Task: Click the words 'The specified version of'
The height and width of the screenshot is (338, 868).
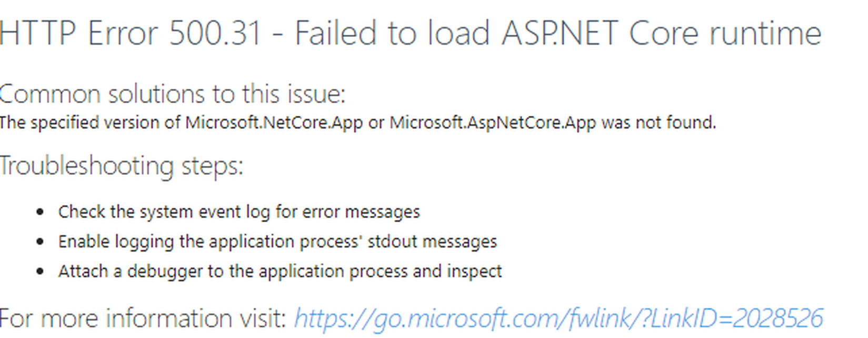Action: (x=90, y=123)
